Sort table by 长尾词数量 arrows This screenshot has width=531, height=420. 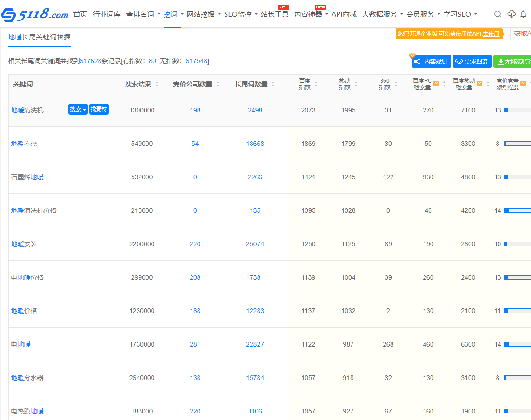click(x=273, y=84)
